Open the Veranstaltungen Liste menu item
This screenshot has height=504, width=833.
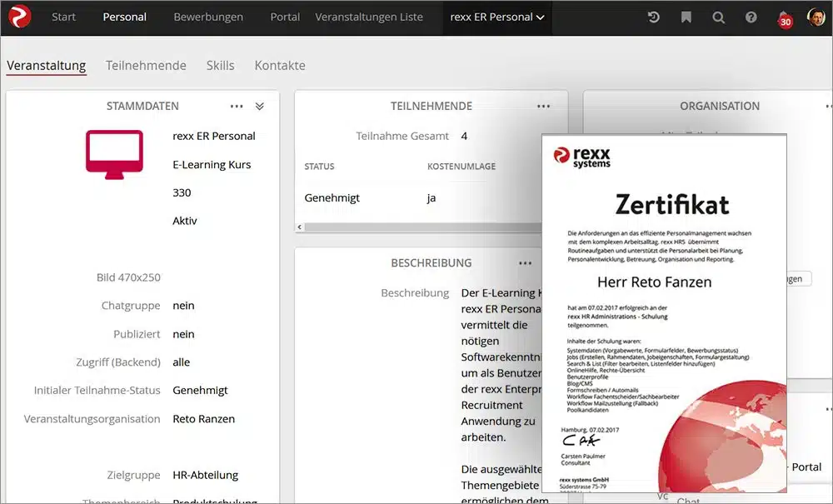369,17
